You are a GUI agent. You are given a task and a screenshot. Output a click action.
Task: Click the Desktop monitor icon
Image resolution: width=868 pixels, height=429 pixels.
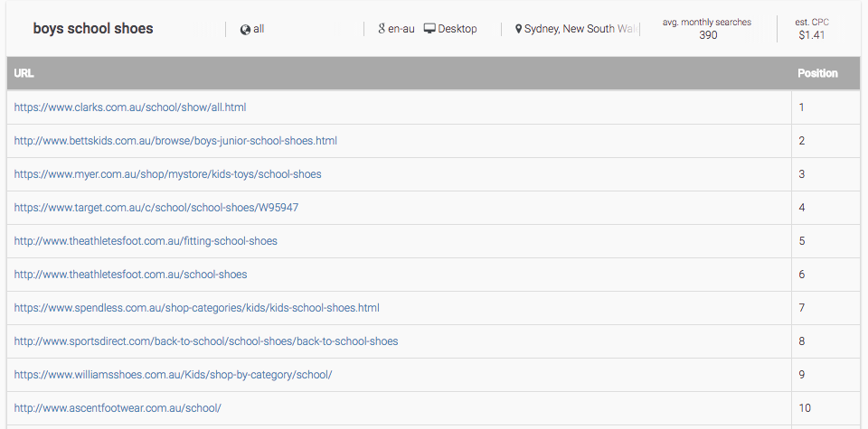pyautogui.click(x=429, y=28)
